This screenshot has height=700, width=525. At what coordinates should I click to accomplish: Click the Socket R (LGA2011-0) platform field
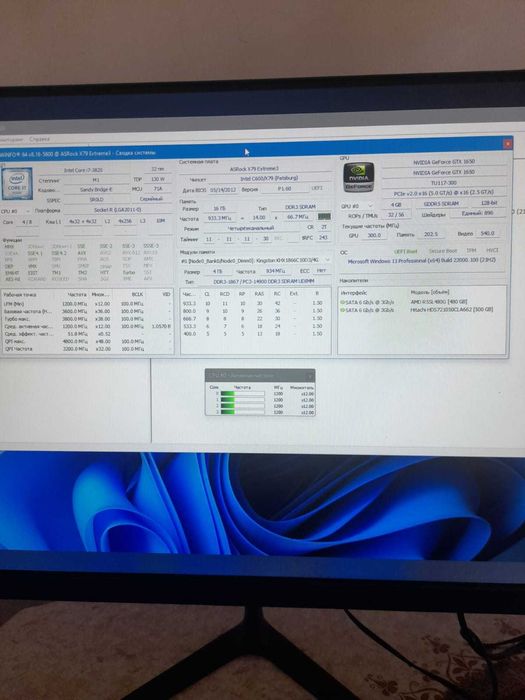point(117,210)
